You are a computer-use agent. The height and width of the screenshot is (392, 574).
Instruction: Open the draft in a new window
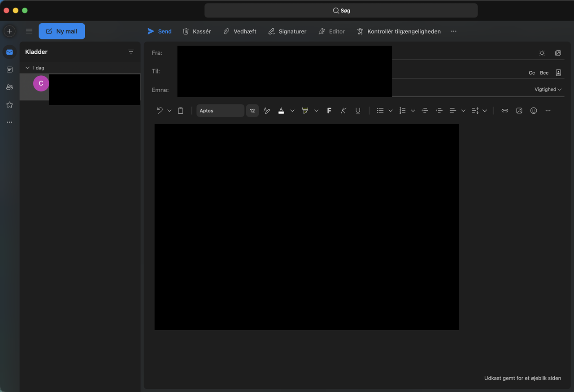pyautogui.click(x=558, y=53)
